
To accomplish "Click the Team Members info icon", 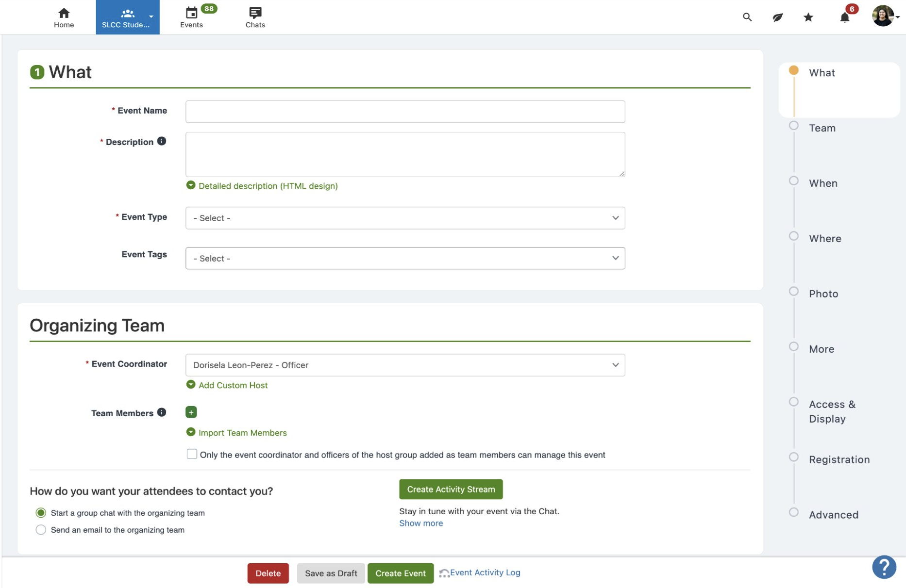I will 162,412.
